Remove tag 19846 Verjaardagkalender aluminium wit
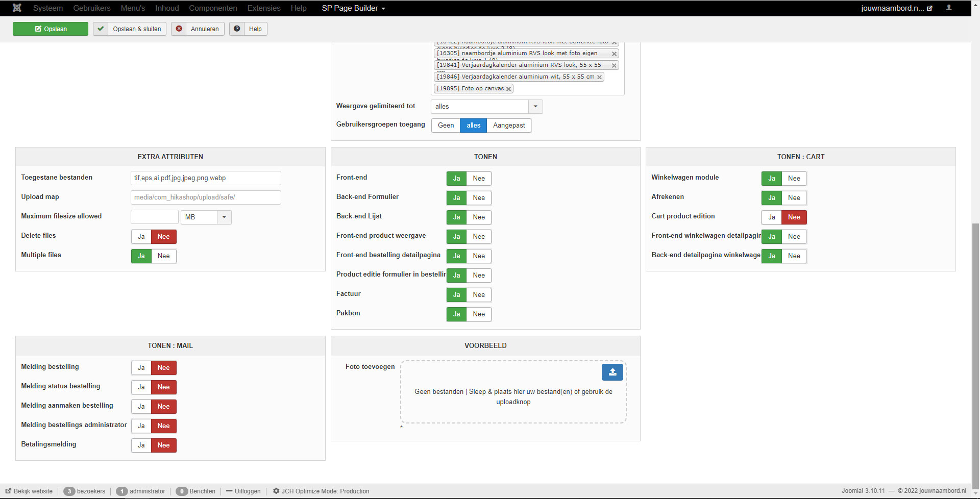 pos(599,77)
